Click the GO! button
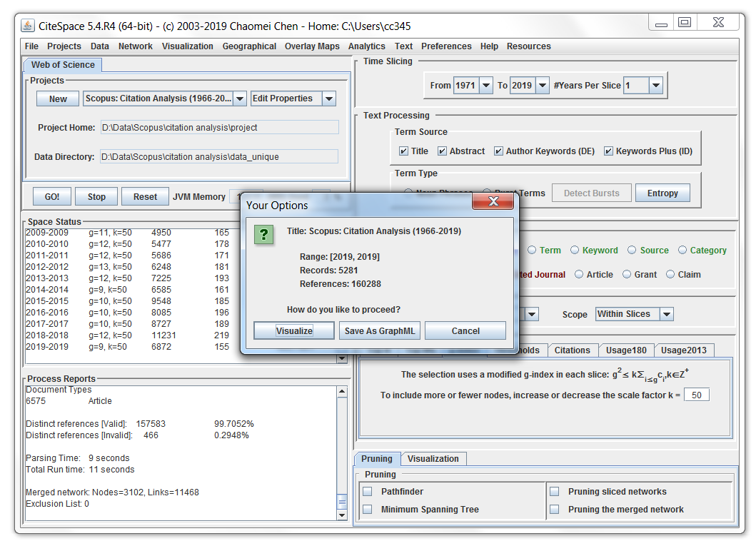Viewport: 756px width, 551px height. click(x=52, y=197)
